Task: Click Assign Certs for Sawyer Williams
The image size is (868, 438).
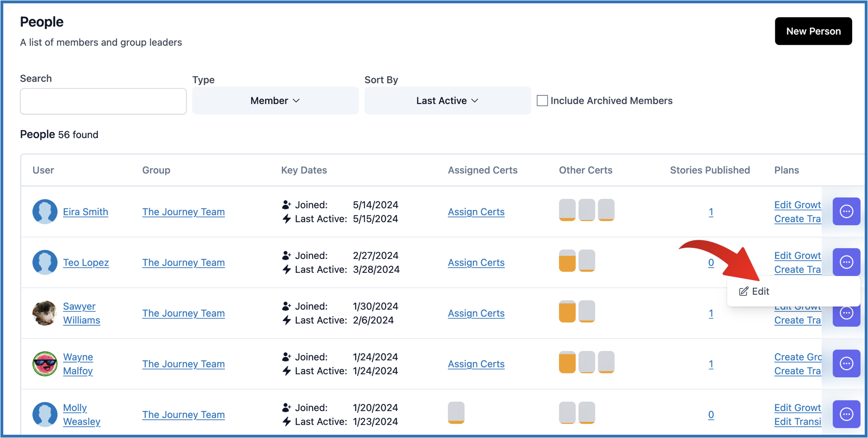Action: pos(476,313)
